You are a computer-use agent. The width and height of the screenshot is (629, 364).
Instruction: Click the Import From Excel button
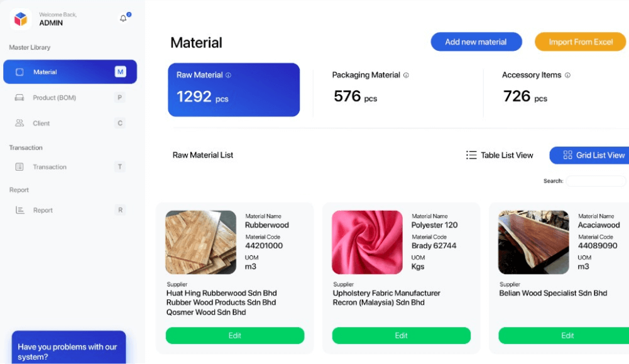point(580,42)
